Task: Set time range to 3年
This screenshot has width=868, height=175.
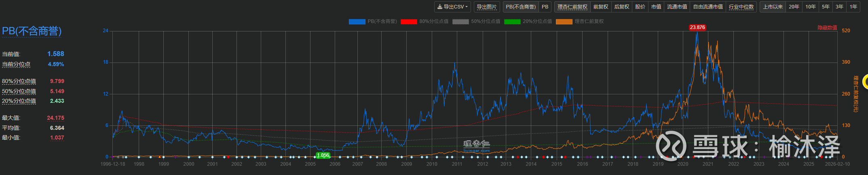Action: pyautogui.click(x=840, y=7)
